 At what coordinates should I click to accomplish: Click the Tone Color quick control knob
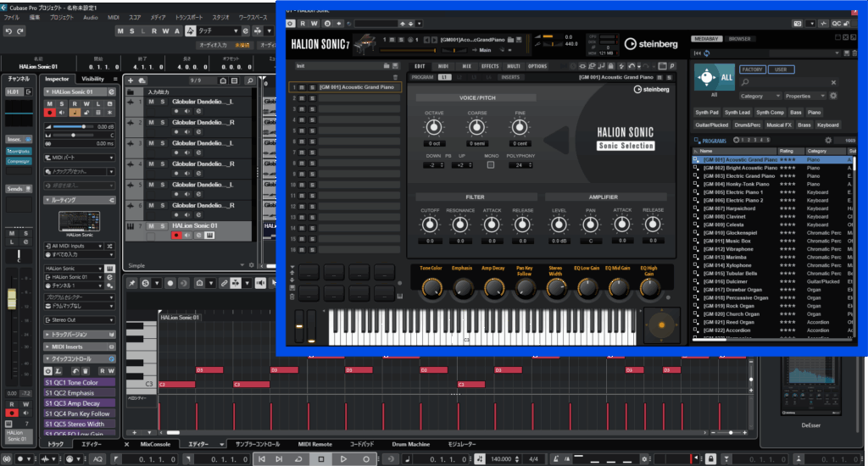click(x=431, y=288)
